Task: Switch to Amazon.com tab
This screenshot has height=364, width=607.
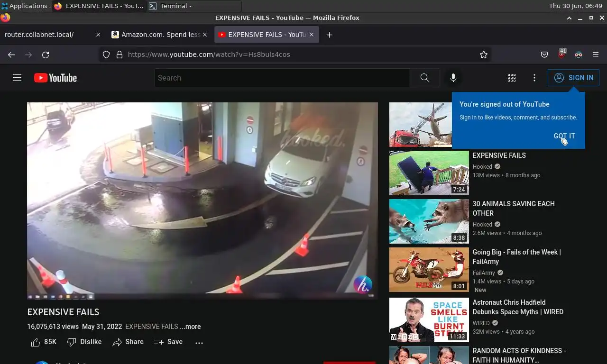Action: click(160, 35)
